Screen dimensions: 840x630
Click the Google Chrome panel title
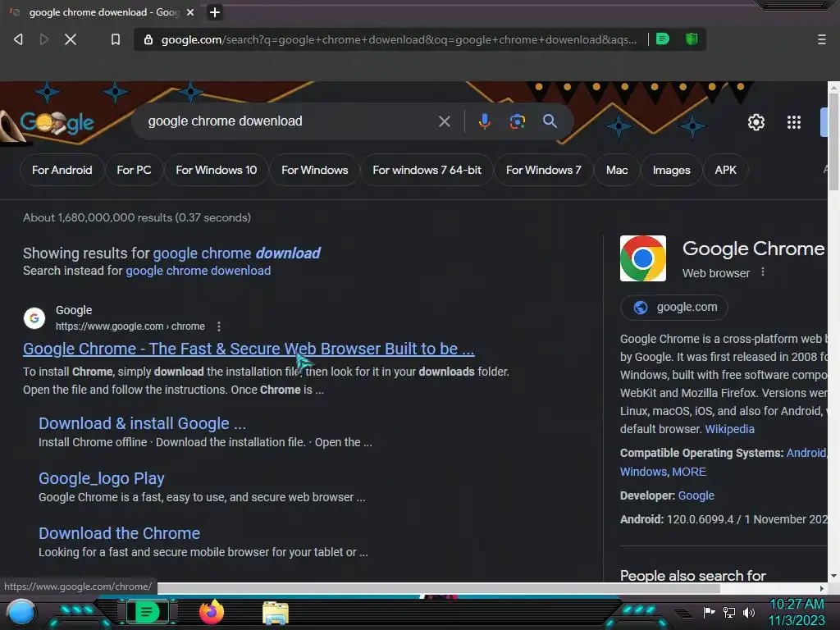click(x=753, y=249)
